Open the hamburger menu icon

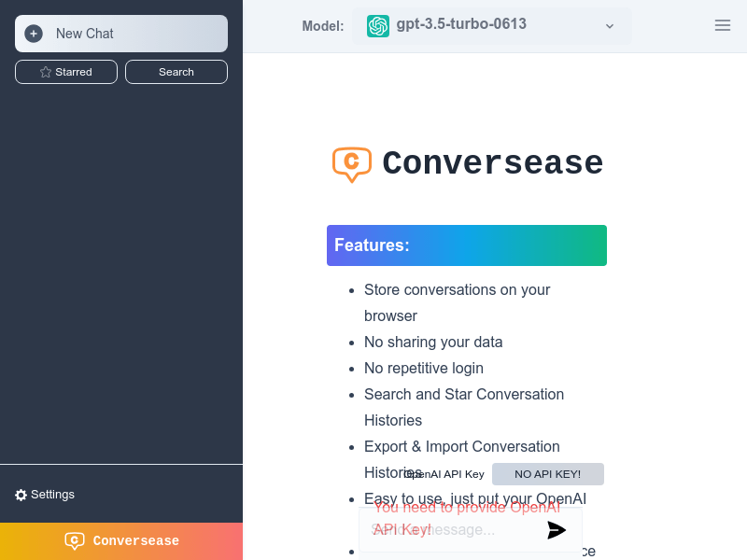722,25
